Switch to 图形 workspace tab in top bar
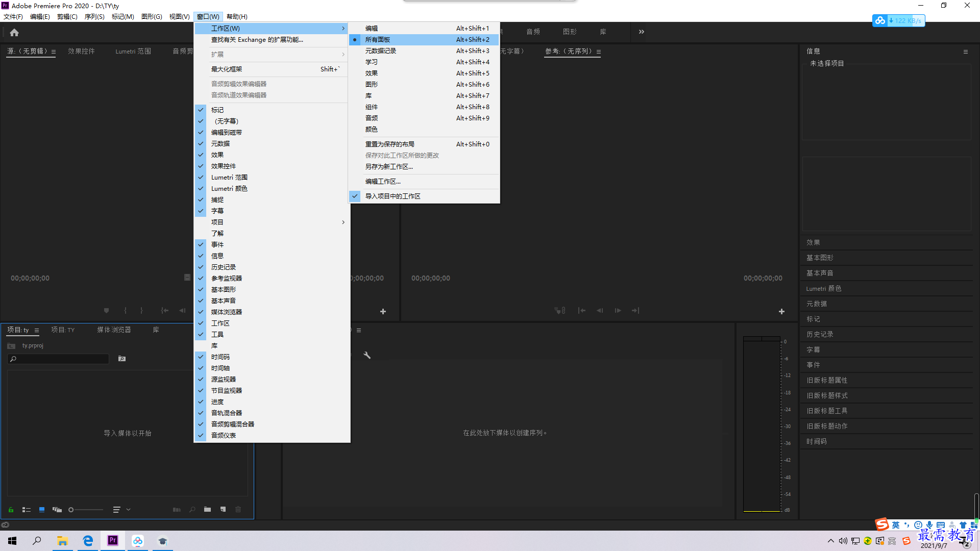Viewport: 980px width, 551px height. click(570, 32)
